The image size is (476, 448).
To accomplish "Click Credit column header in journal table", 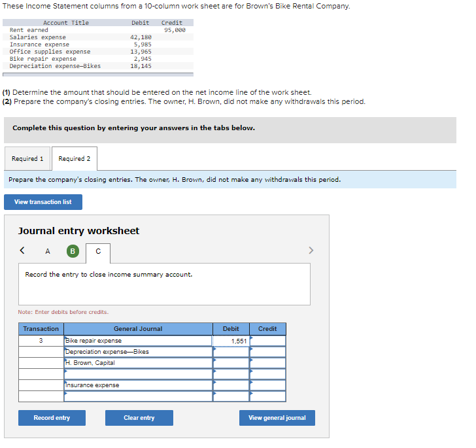I will [x=268, y=329].
